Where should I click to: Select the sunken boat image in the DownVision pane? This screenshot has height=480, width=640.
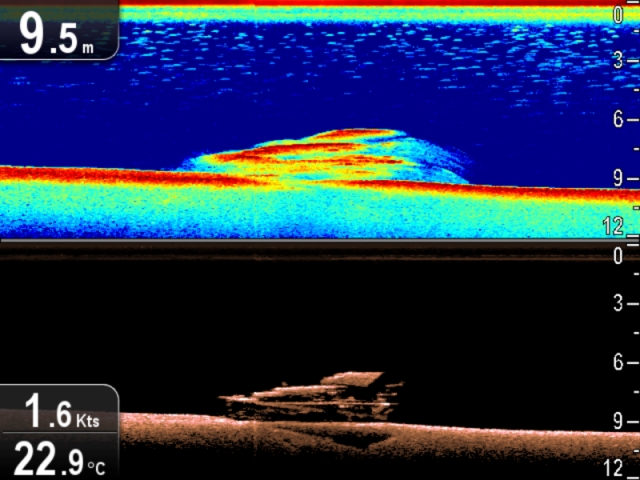312,396
